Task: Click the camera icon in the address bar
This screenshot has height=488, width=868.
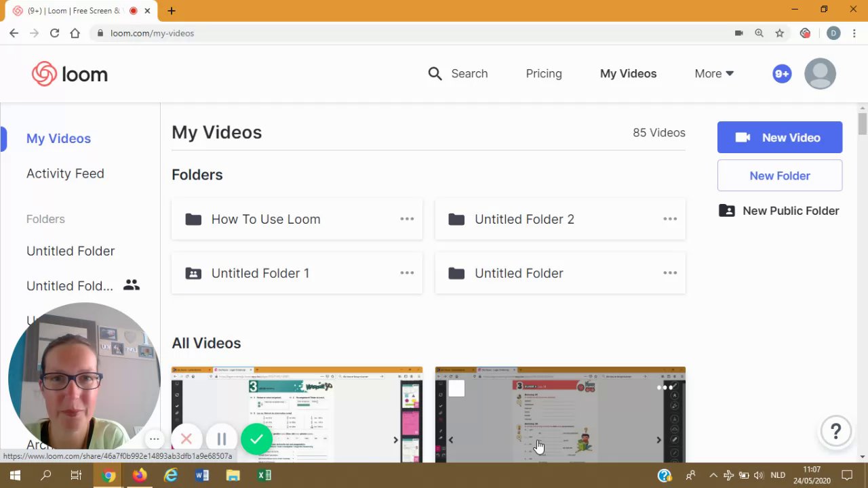Action: tap(738, 33)
